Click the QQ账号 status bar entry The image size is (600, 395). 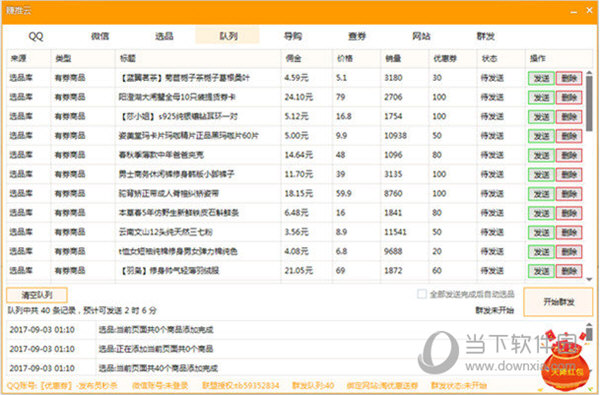pyautogui.click(x=62, y=385)
